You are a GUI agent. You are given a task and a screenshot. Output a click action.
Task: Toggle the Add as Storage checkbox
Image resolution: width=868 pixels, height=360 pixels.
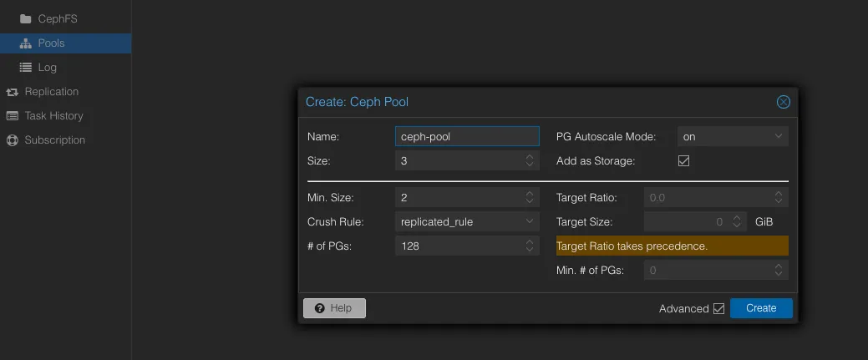pos(683,161)
